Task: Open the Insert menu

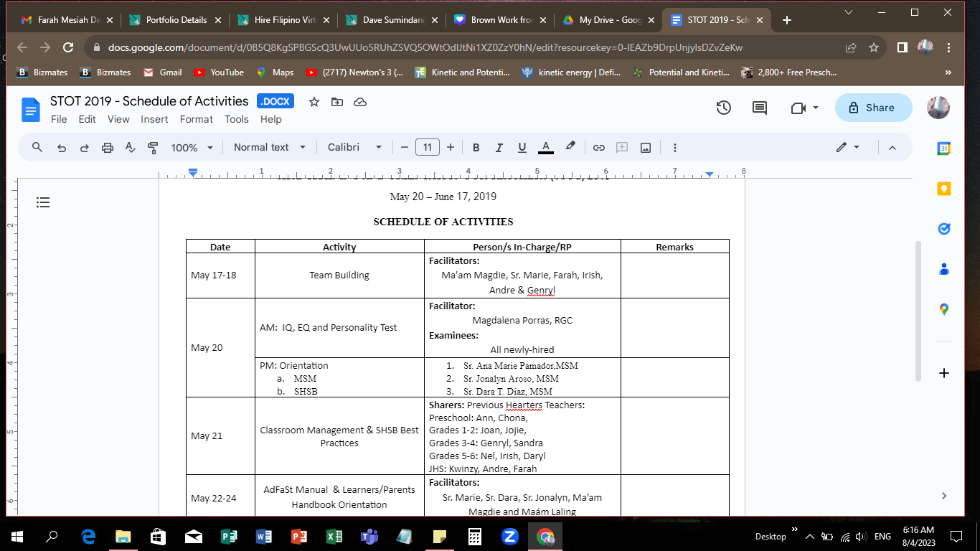Action: 154,119
